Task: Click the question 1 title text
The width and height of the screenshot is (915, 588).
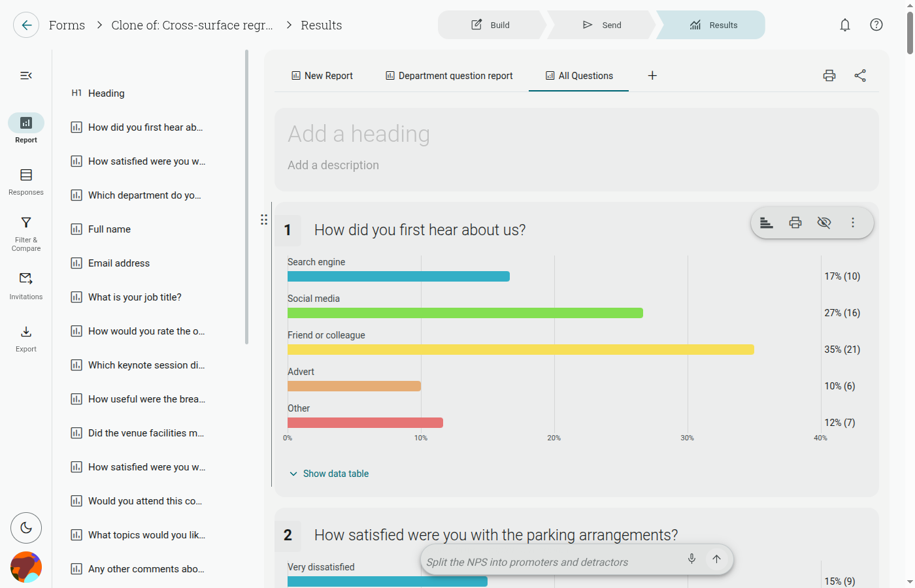Action: (420, 230)
